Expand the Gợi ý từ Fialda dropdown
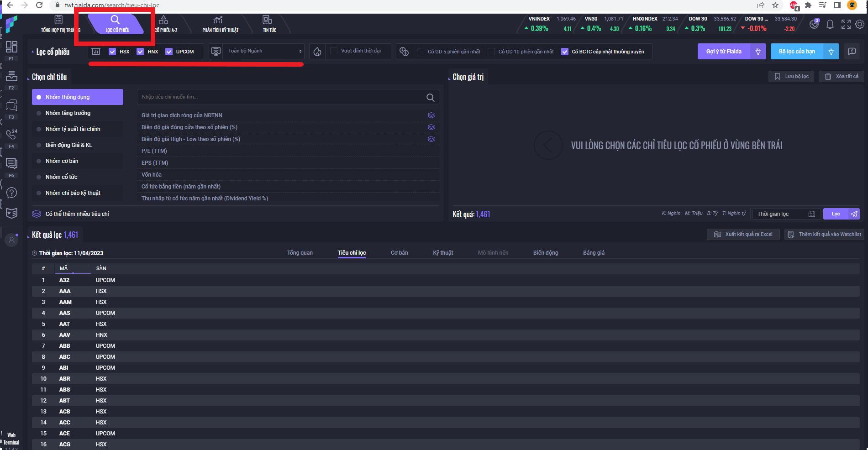Viewport: 868px width, 450px height. (x=758, y=52)
